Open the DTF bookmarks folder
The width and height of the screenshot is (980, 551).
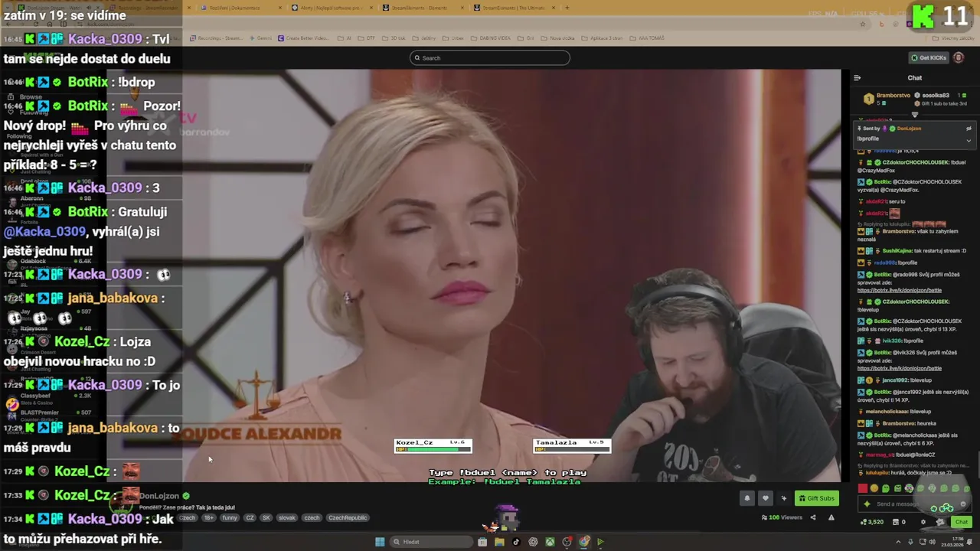coord(368,38)
